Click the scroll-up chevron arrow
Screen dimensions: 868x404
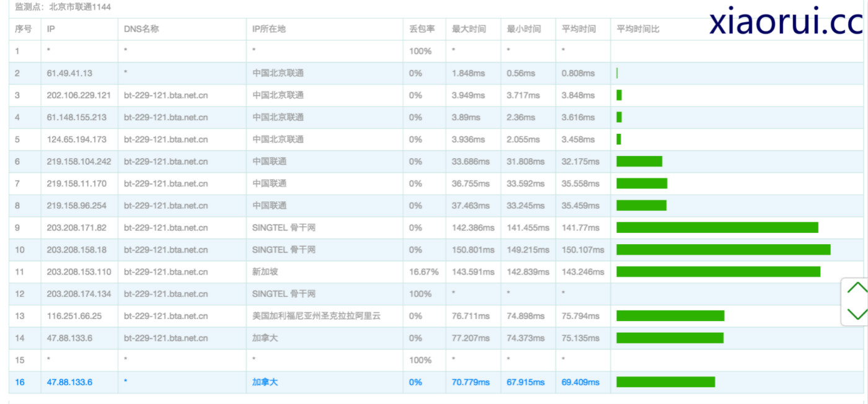857,288
